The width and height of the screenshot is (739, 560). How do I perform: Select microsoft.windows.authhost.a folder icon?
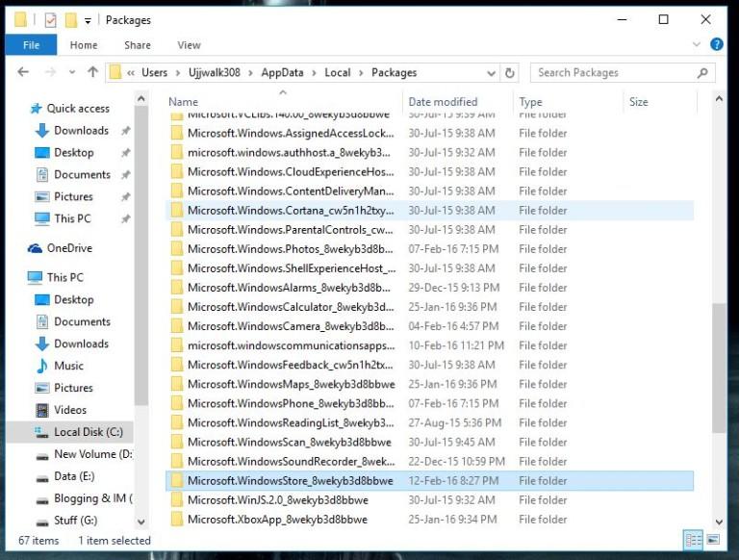[x=177, y=153]
